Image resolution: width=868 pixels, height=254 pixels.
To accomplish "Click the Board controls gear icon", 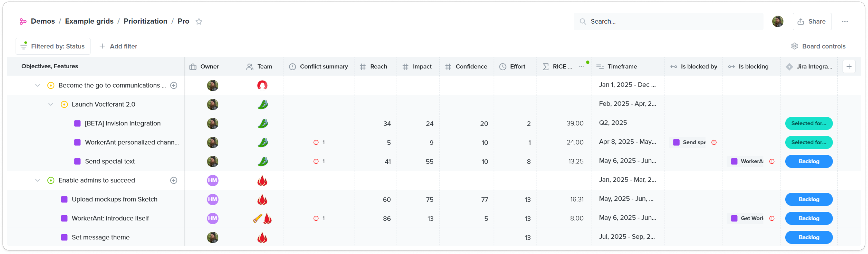I will tap(794, 46).
